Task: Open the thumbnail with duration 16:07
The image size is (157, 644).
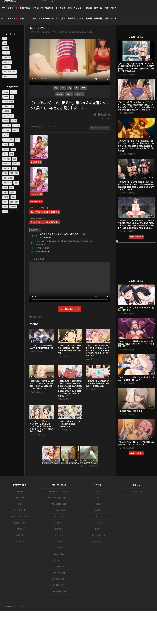Action: [136, 295]
